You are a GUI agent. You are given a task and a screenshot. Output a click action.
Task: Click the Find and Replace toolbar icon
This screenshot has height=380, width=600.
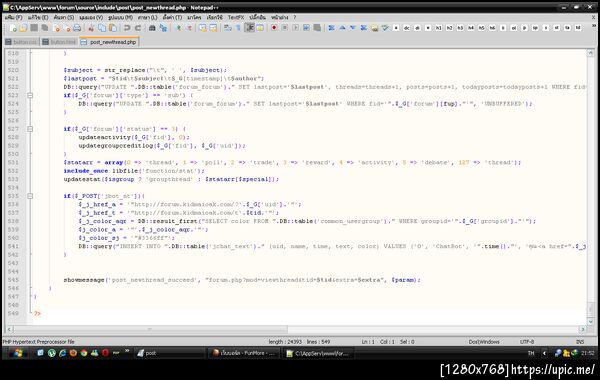163,28
